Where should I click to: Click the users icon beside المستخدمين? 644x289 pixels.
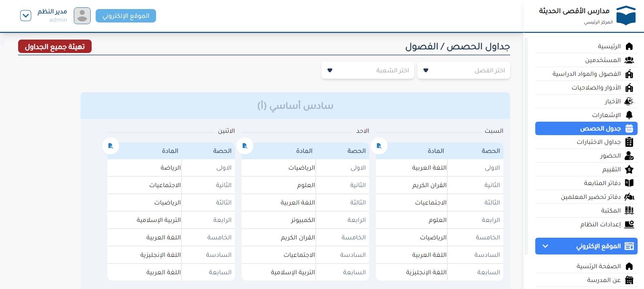[x=629, y=60]
